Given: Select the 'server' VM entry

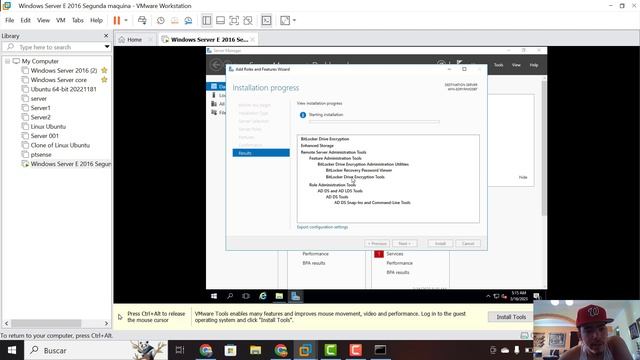Looking at the screenshot, I should [38, 99].
